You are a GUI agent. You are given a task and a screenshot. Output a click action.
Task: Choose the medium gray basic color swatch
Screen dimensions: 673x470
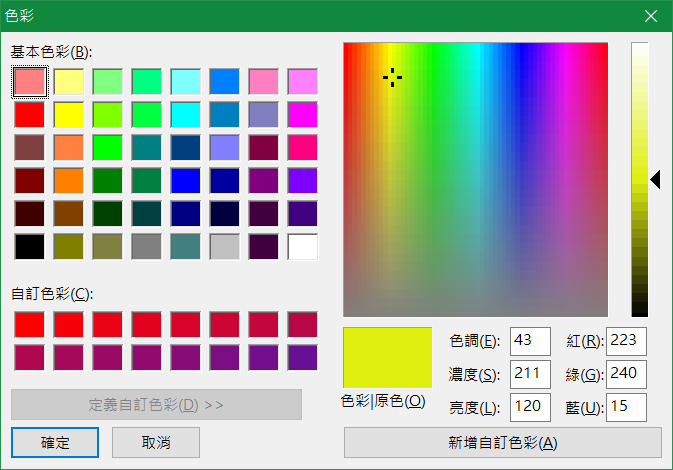pyautogui.click(x=146, y=247)
